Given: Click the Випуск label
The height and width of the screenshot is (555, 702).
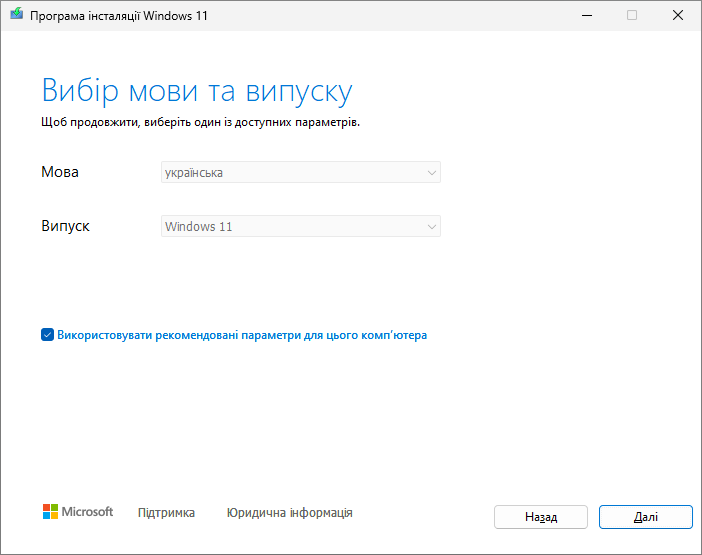Looking at the screenshot, I should pyautogui.click(x=65, y=226).
